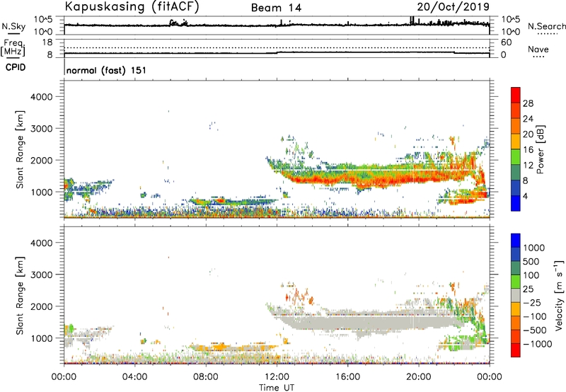
Task: Select the "N.Sky" legend label
Action: pos(13,26)
